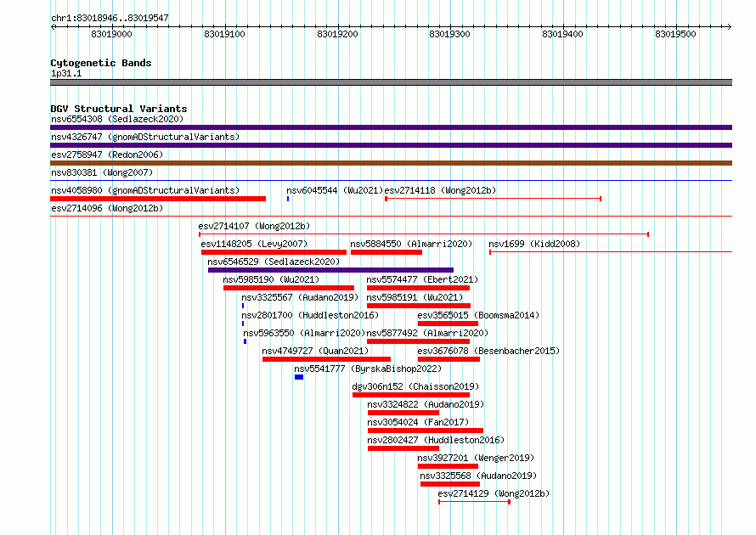Select esv2714107 (Wong2012b) variant label
This screenshot has height=535, width=756.
click(254, 226)
